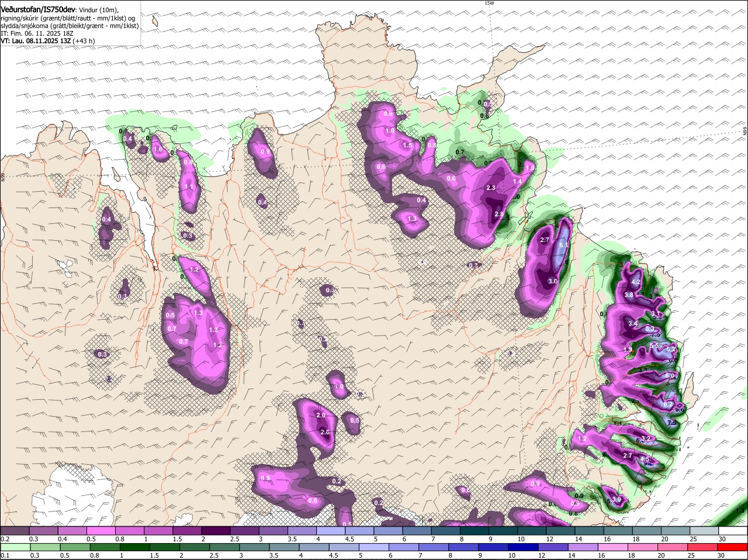Click the 2.6 precipitation value on the map
Viewport: 748px width, 560px height.
tap(325, 432)
